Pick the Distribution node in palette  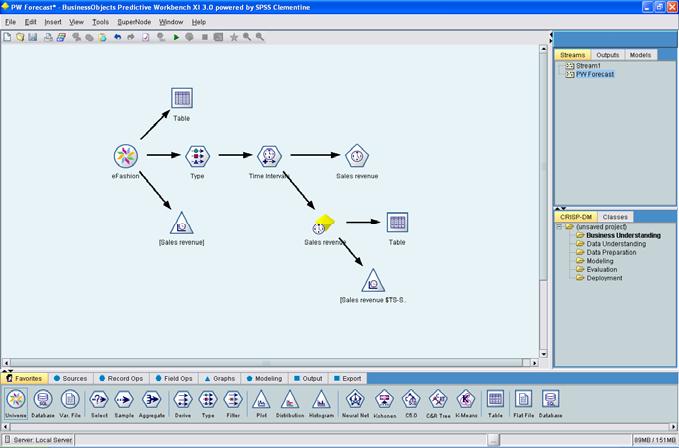[290, 403]
